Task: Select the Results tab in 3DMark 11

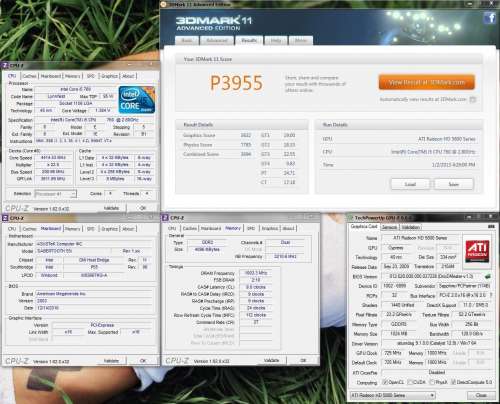Action: pos(249,40)
